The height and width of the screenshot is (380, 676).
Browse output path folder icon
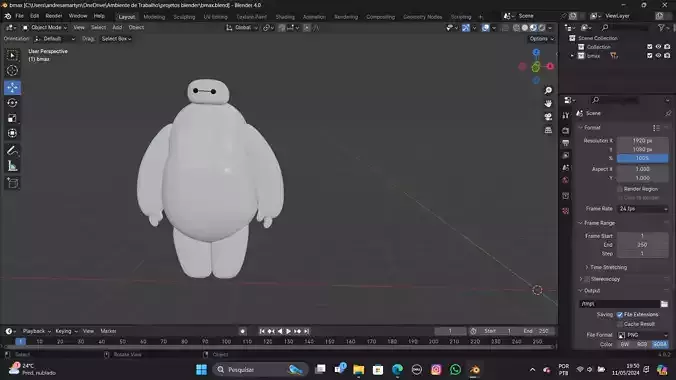tap(664, 304)
